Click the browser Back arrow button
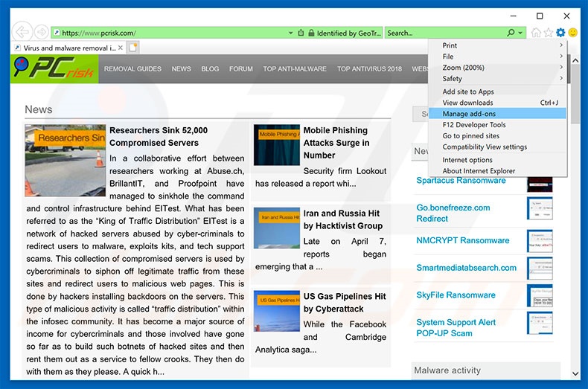588x389 pixels. (x=22, y=32)
